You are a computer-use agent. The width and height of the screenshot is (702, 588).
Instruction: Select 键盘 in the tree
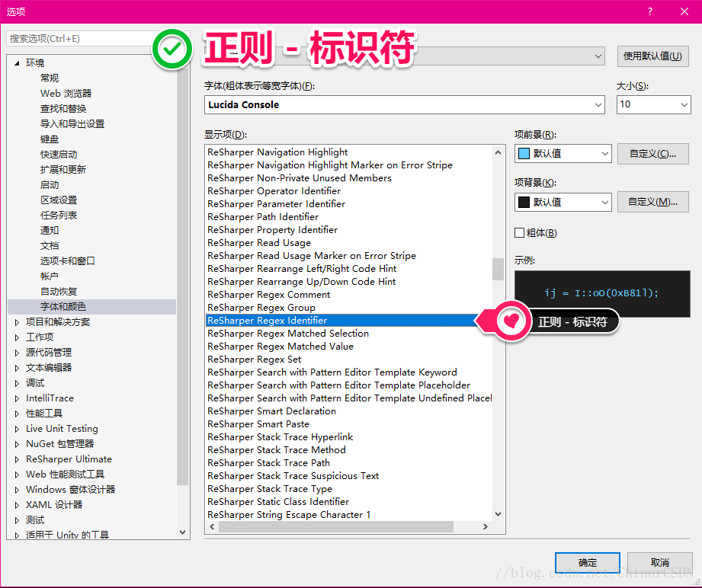click(x=50, y=139)
